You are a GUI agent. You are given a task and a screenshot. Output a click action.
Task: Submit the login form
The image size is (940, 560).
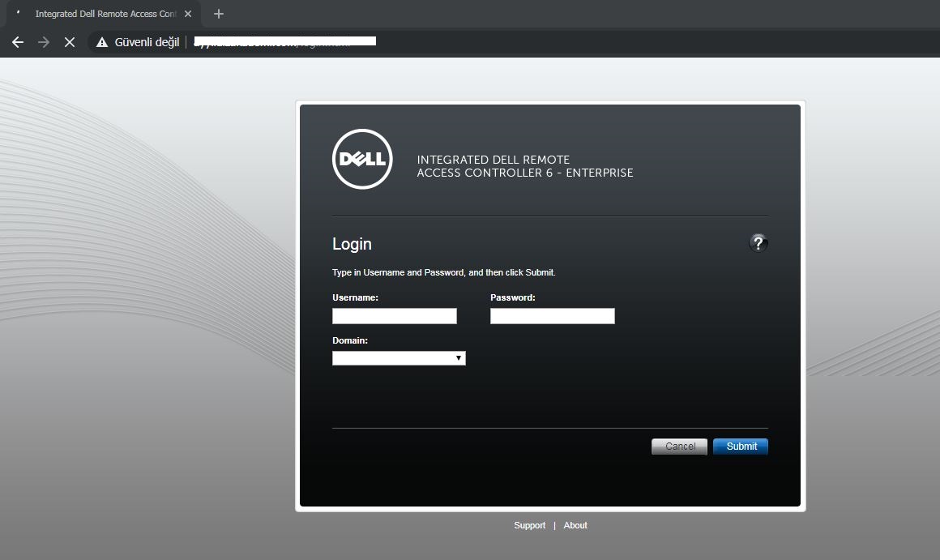[x=741, y=447]
